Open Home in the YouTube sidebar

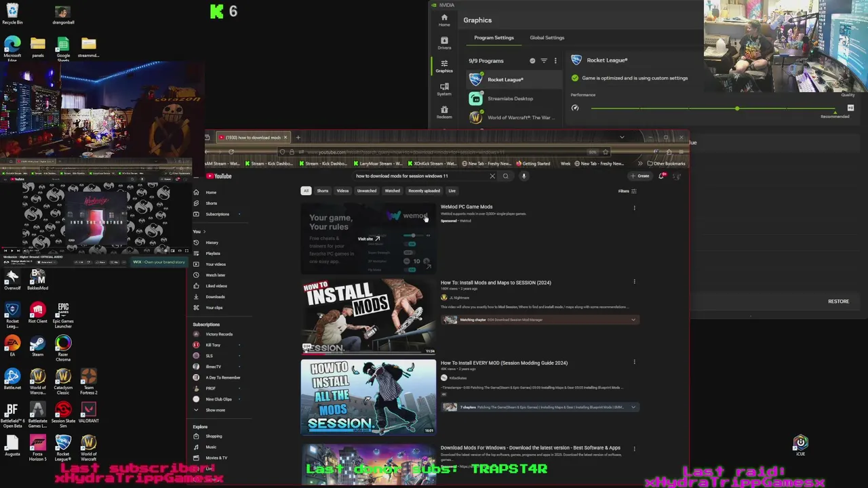(x=212, y=192)
